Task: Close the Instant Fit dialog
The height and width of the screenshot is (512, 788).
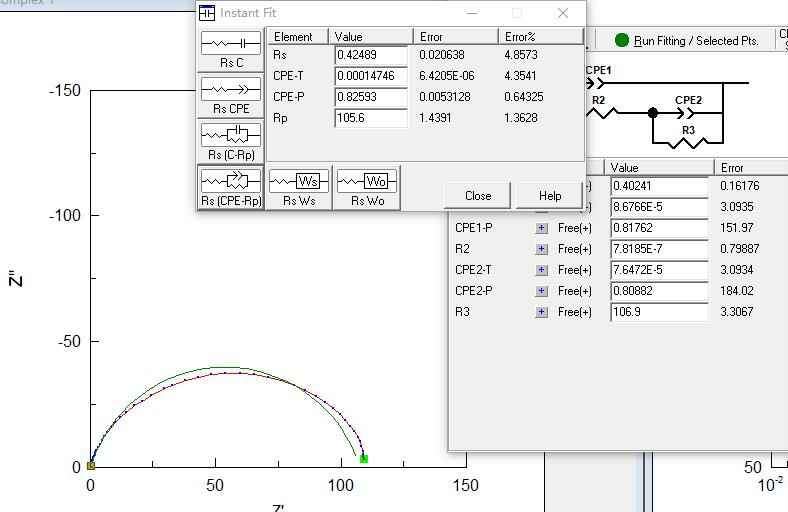Action: coord(478,196)
